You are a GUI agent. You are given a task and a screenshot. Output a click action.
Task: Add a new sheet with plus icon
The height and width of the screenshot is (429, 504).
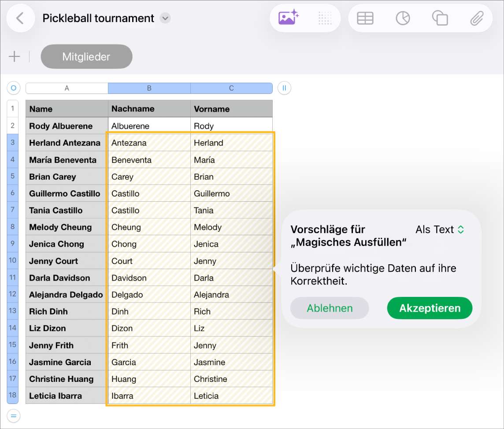[x=14, y=56]
